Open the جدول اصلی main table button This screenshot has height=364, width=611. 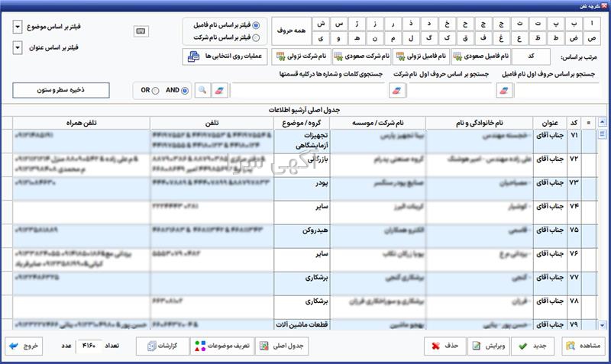point(282,346)
